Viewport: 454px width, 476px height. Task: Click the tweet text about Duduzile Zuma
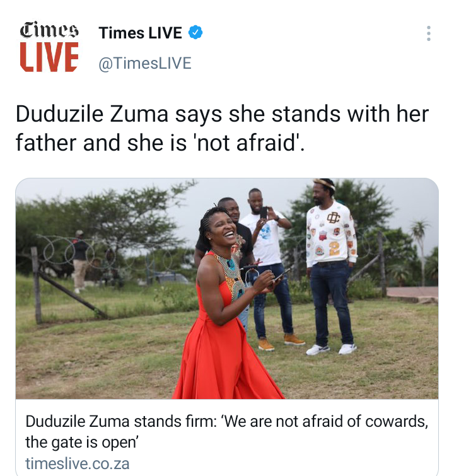click(222, 129)
